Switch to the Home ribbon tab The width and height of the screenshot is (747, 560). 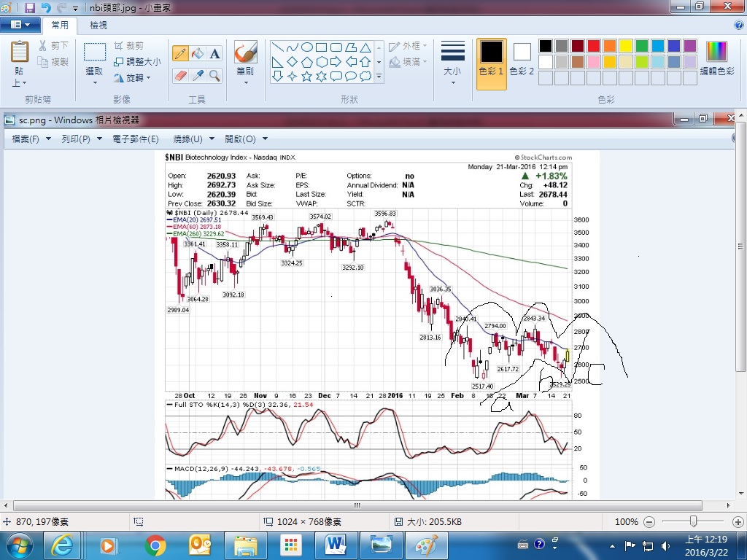(x=60, y=25)
